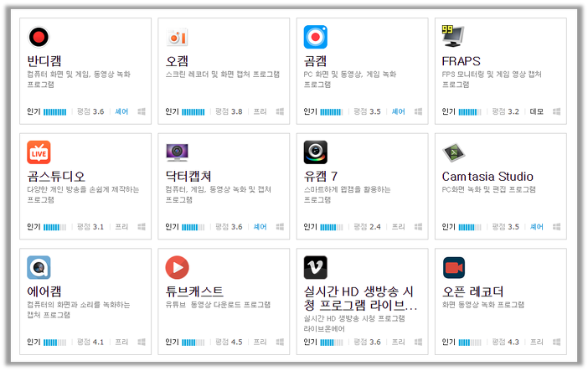The height and width of the screenshot is (371, 588).
Task: Open the 오픈 레코더 title link
Action: click(x=473, y=291)
